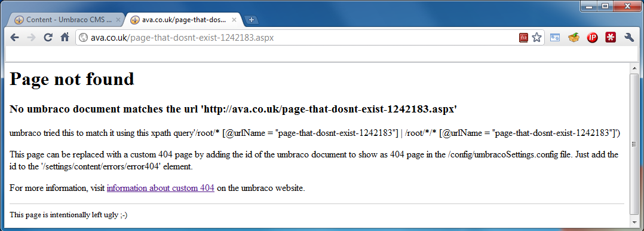Click the vertical scrollbar thumb
Viewport: 644px width, 231px height.
[634, 144]
